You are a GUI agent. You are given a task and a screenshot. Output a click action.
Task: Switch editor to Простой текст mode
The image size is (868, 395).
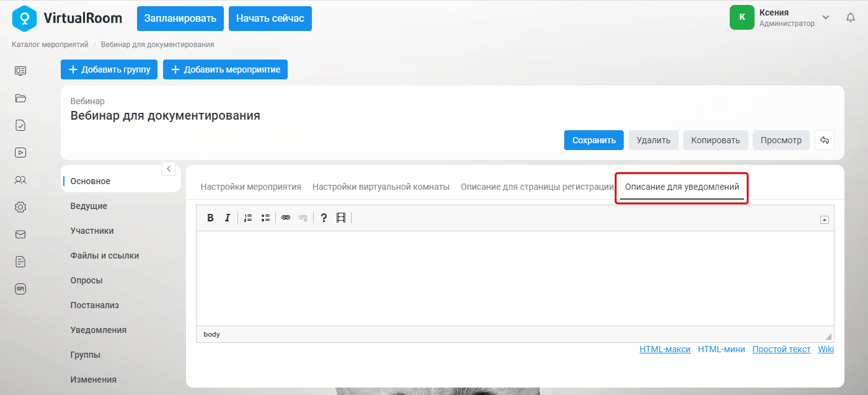[x=781, y=349]
